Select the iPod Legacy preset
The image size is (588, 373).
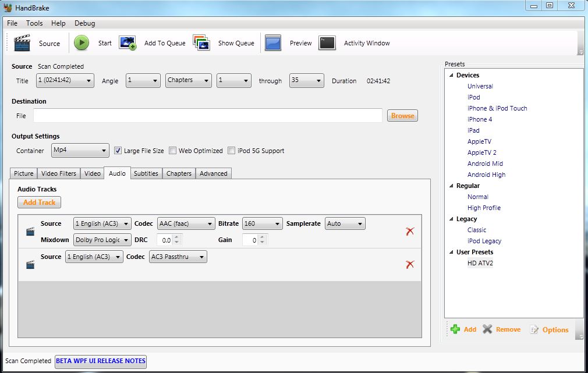tap(484, 241)
